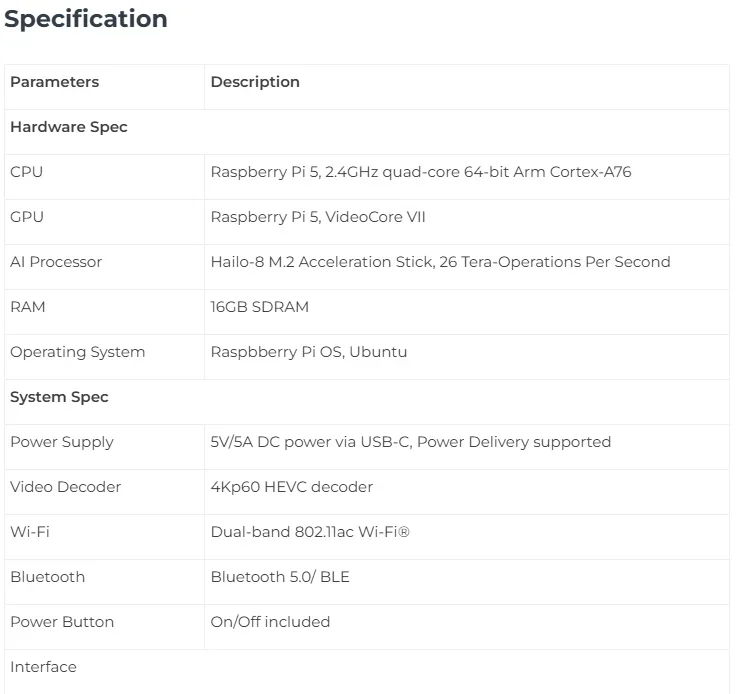Click the Hardware Spec section row
This screenshot has width=737, height=694.
pyautogui.click(x=69, y=127)
